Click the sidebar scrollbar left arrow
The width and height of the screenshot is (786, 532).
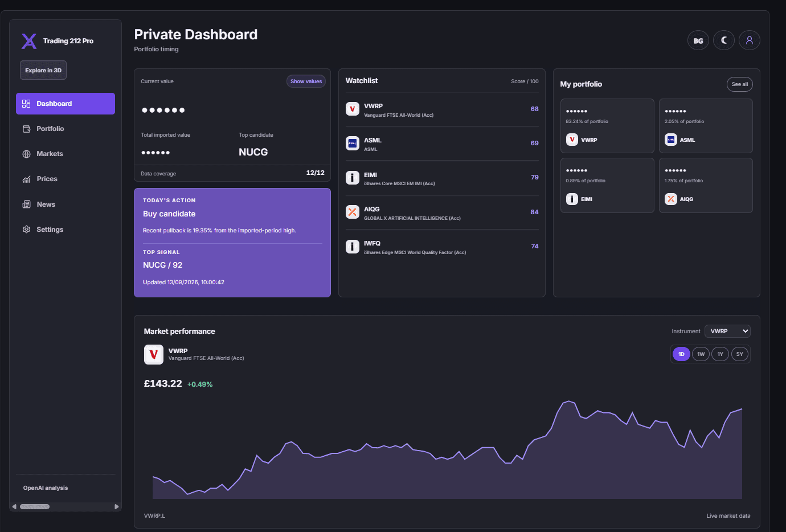(14, 506)
